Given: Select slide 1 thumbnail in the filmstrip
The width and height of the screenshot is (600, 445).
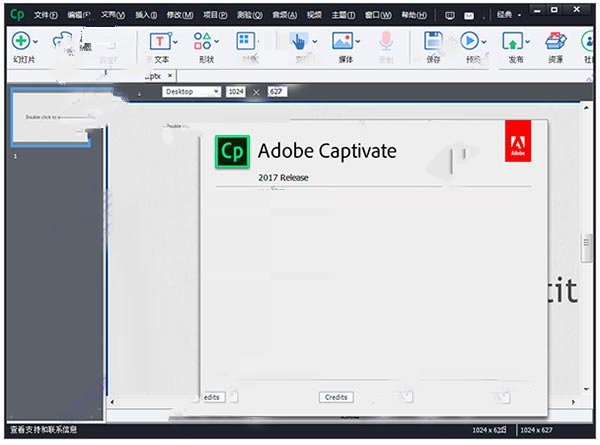Looking at the screenshot, I should coord(52,117).
